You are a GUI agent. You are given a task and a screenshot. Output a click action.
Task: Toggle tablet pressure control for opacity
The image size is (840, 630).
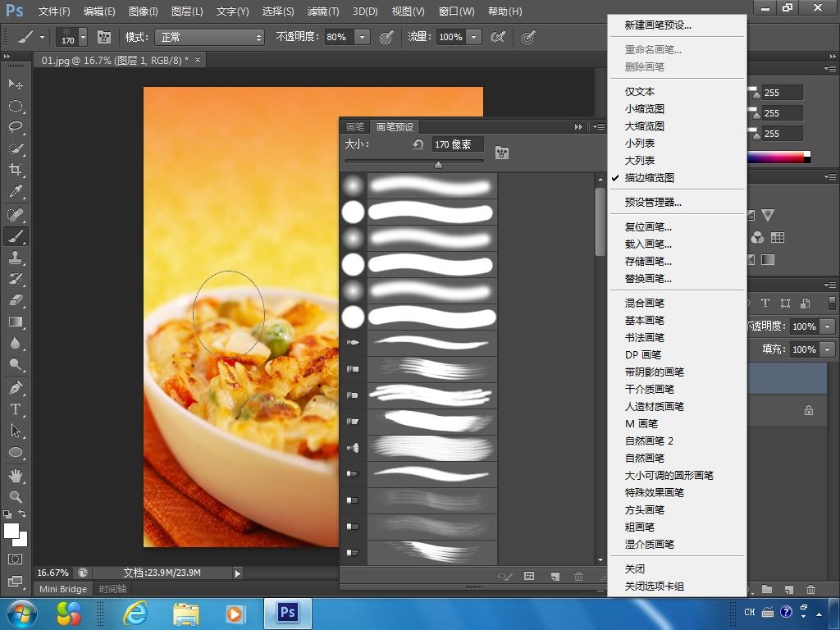386,37
